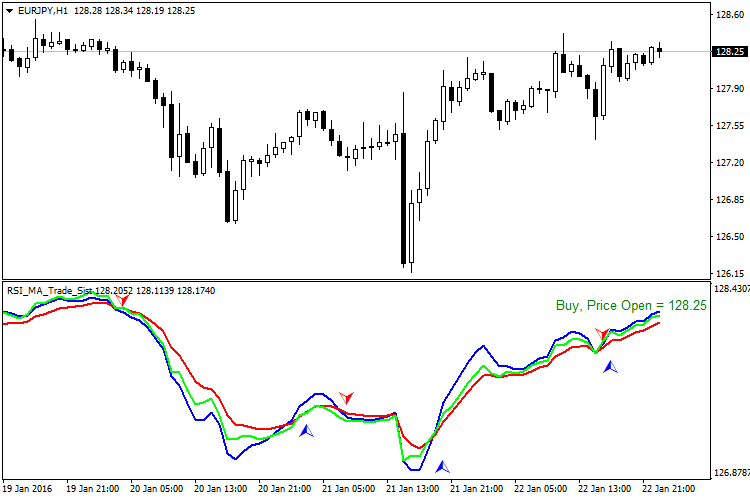Click the 21 Jan 13:00 time axis label
Screen dimensions: 750x500
pos(412,489)
